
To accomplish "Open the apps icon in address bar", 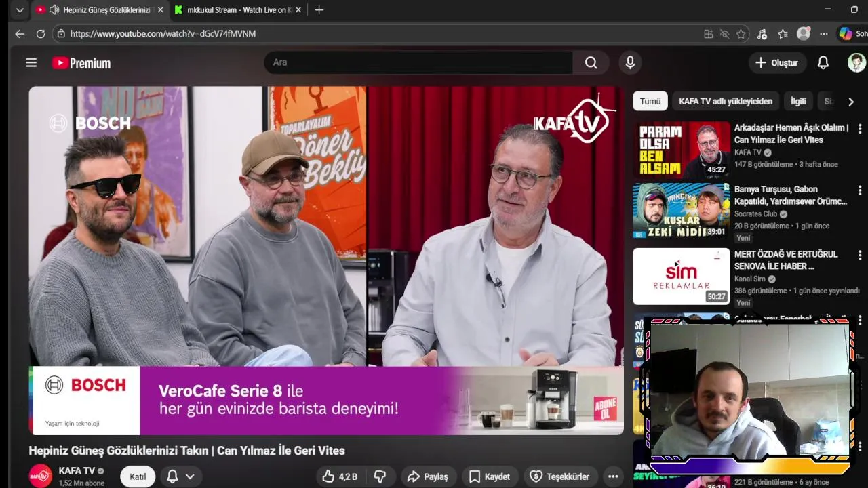I will pos(708,34).
